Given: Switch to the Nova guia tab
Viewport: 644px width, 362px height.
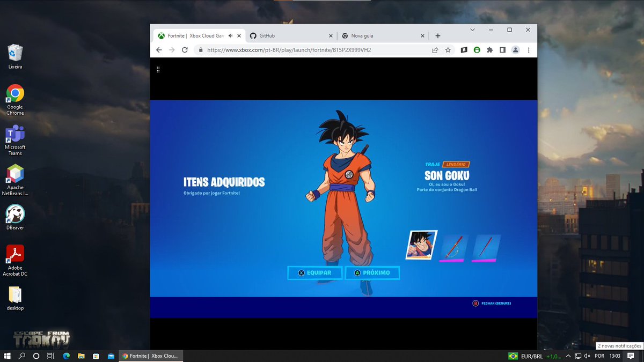Looking at the screenshot, I should [x=384, y=36].
